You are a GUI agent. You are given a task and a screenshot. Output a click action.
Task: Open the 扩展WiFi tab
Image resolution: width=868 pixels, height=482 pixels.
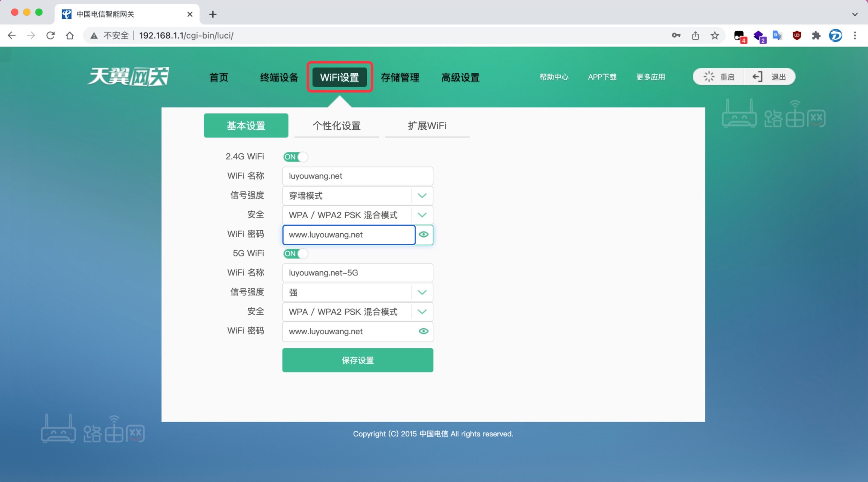pos(427,125)
